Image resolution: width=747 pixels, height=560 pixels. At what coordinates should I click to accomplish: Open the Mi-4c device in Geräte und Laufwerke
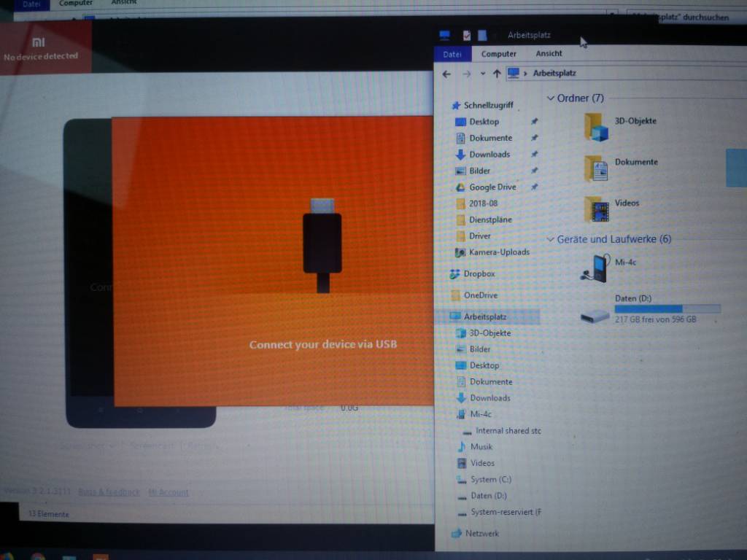tap(597, 268)
